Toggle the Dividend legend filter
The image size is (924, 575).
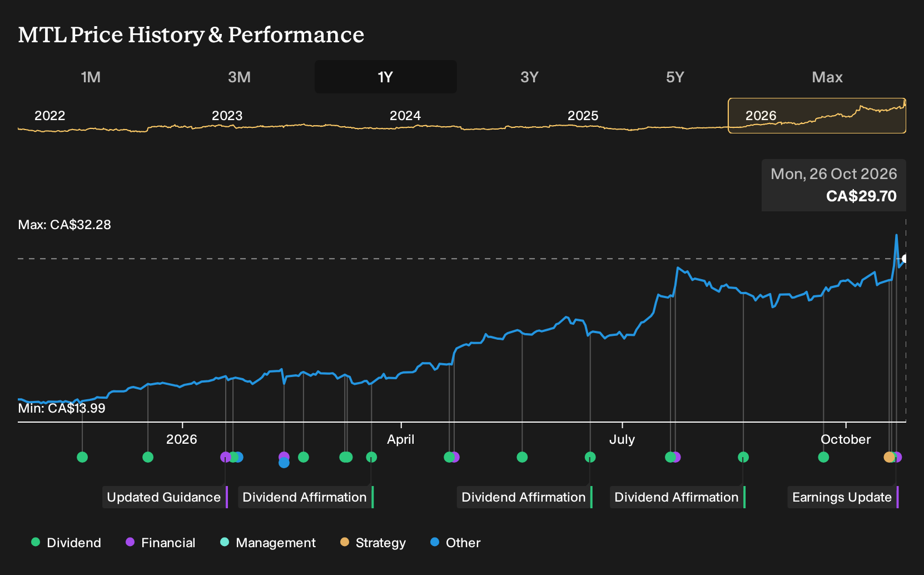[x=66, y=543]
